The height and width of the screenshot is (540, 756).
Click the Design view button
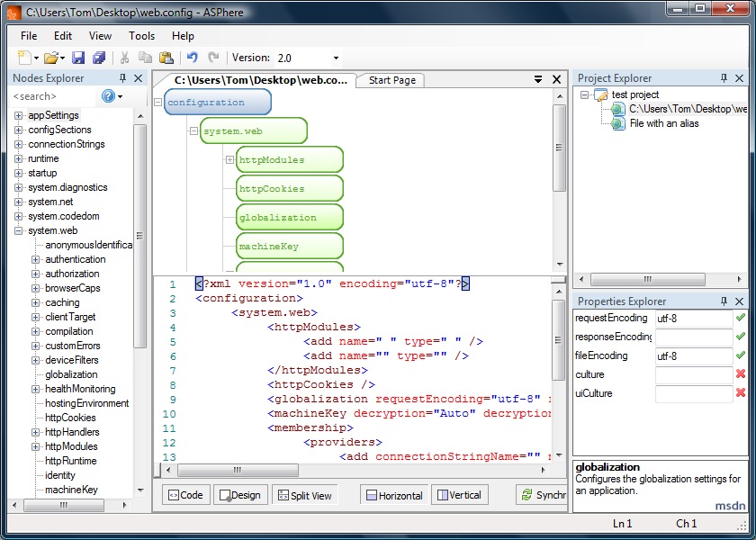[x=238, y=495]
